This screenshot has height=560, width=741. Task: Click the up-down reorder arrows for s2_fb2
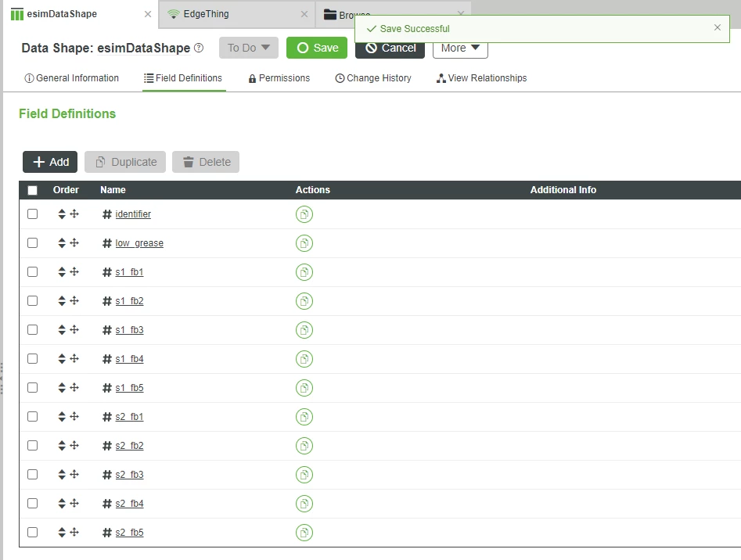click(62, 445)
